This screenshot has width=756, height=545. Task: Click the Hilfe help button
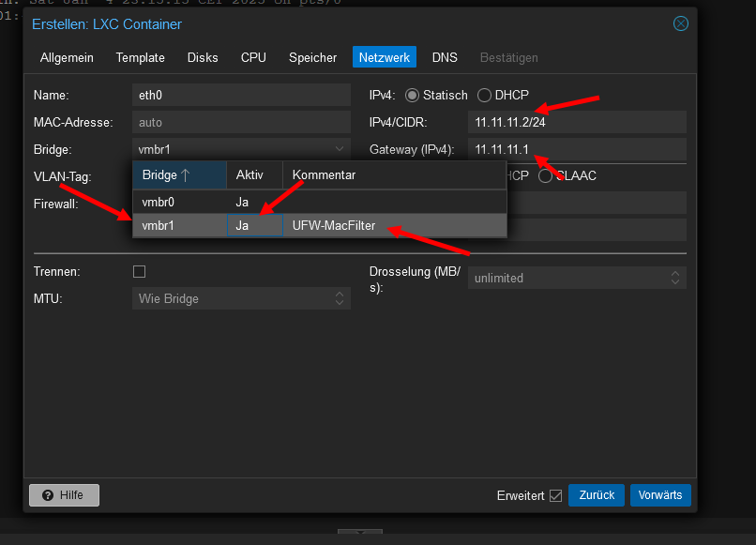tap(64, 495)
